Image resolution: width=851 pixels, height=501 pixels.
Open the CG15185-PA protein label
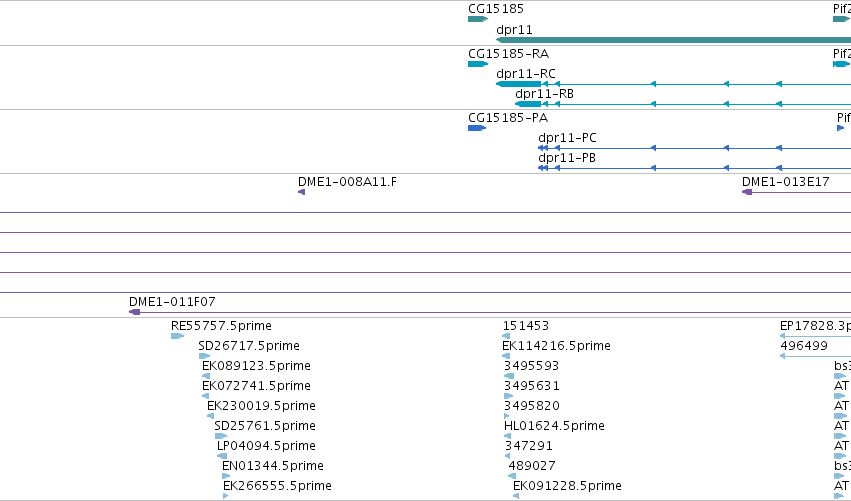tap(507, 118)
